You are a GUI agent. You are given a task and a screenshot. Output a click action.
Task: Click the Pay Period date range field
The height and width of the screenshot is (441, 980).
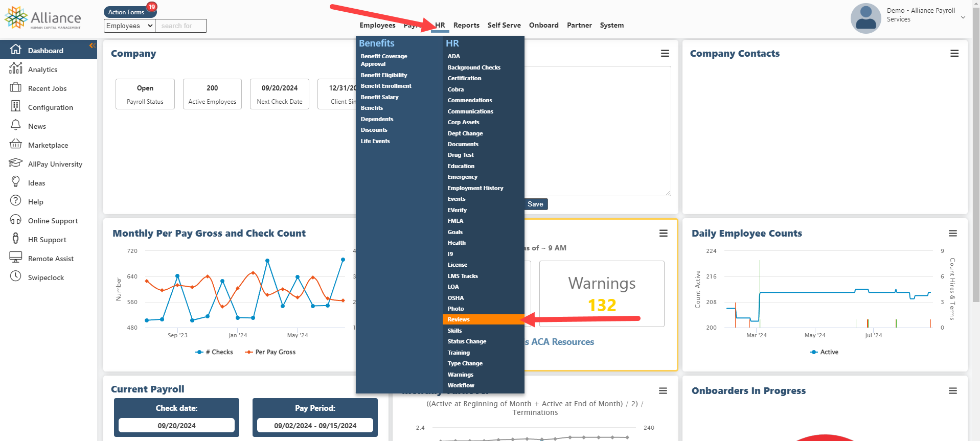315,425
